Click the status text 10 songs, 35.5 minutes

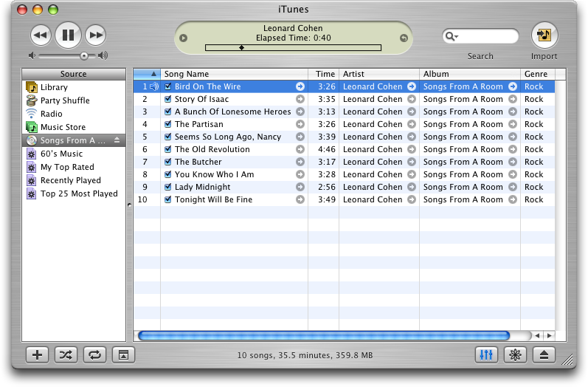click(305, 355)
